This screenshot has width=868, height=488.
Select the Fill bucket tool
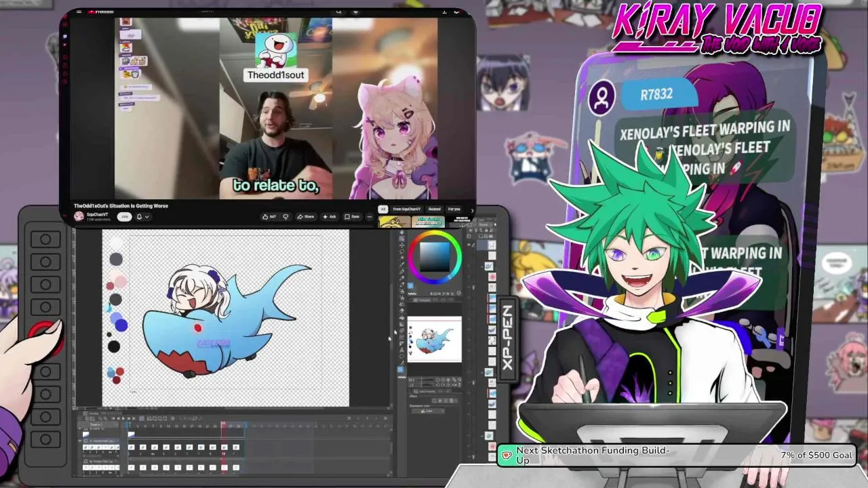pyautogui.click(x=401, y=318)
